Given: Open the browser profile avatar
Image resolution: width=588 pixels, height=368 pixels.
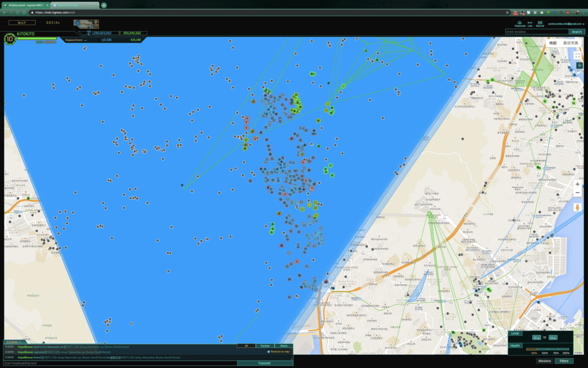Looking at the screenshot, I should tap(577, 13).
